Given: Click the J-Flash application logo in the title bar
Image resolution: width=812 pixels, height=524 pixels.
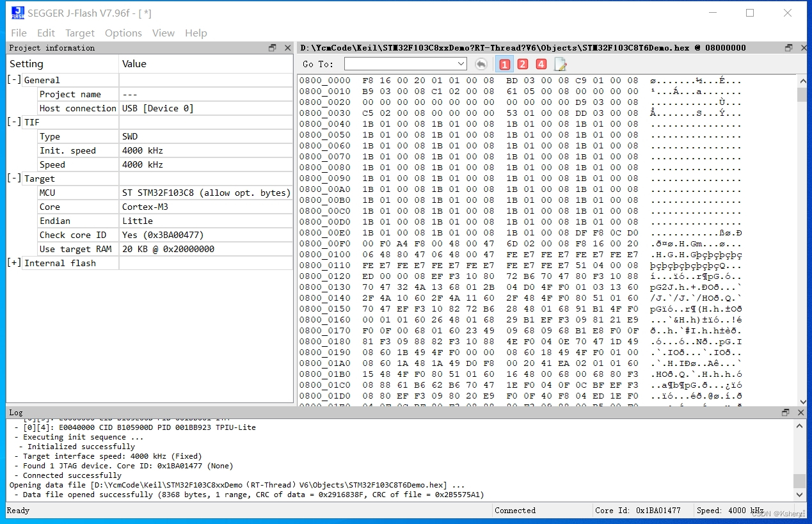Looking at the screenshot, I should (x=17, y=13).
